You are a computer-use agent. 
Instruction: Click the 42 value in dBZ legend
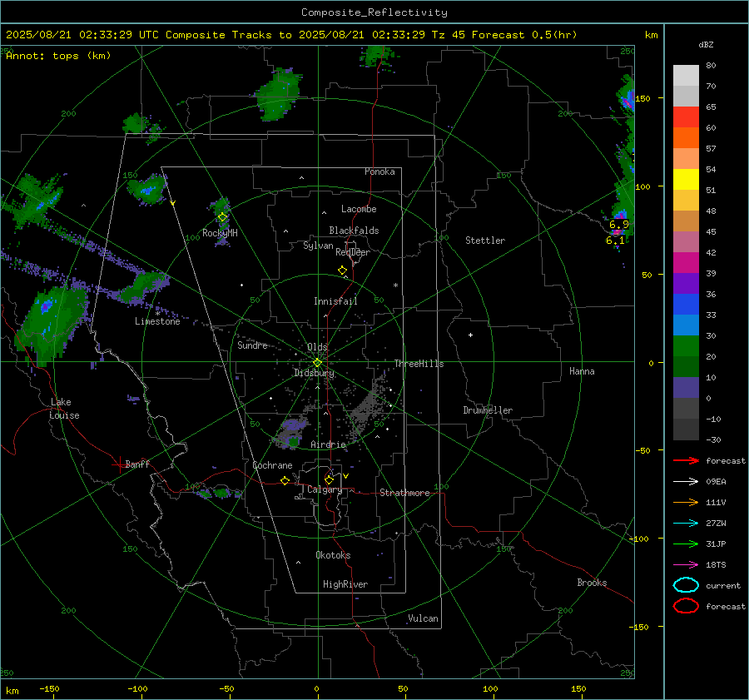[711, 252]
